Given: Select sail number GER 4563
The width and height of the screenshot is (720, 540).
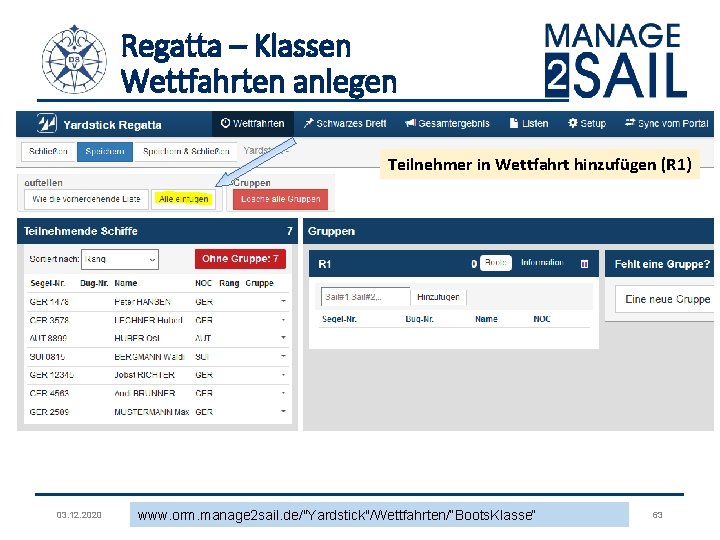Looking at the screenshot, I should 49,394.
